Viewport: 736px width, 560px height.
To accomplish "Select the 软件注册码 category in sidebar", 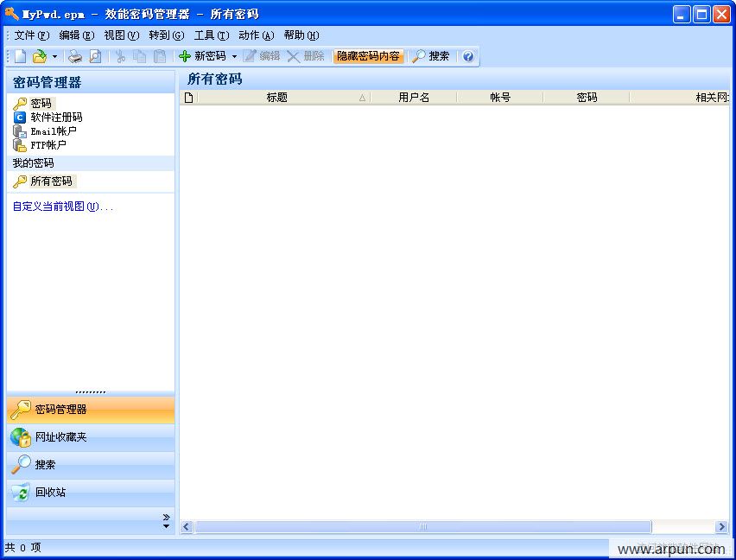I will tap(54, 118).
